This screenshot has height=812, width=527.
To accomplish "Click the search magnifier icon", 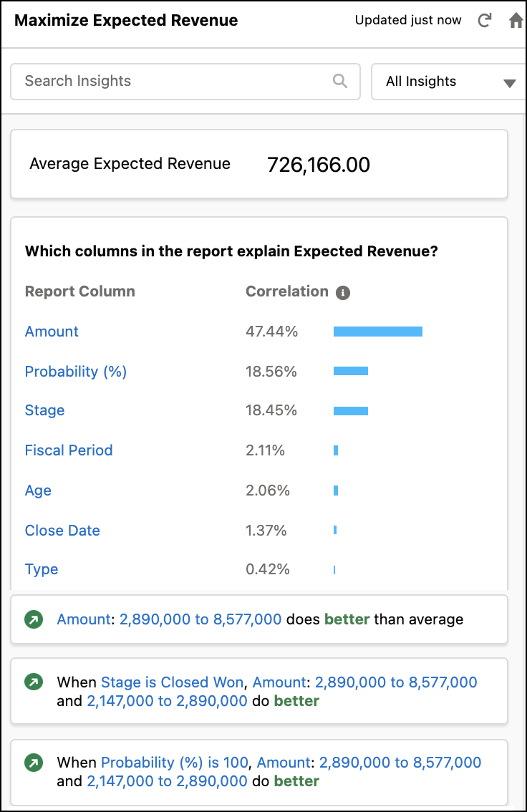I will pos(340,81).
